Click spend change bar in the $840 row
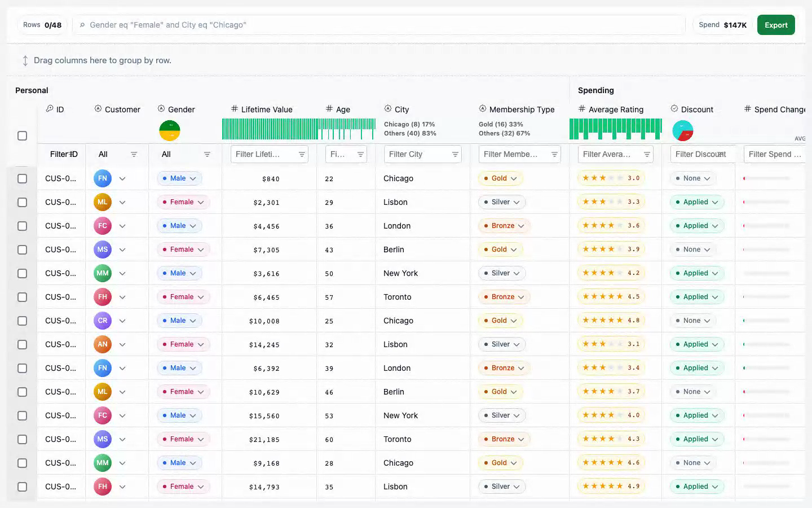The width and height of the screenshot is (812, 508). point(766,178)
